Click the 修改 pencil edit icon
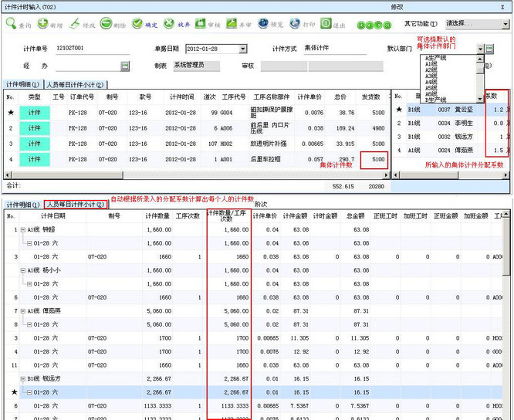Image resolution: width=514 pixels, height=420 pixels. click(74, 23)
